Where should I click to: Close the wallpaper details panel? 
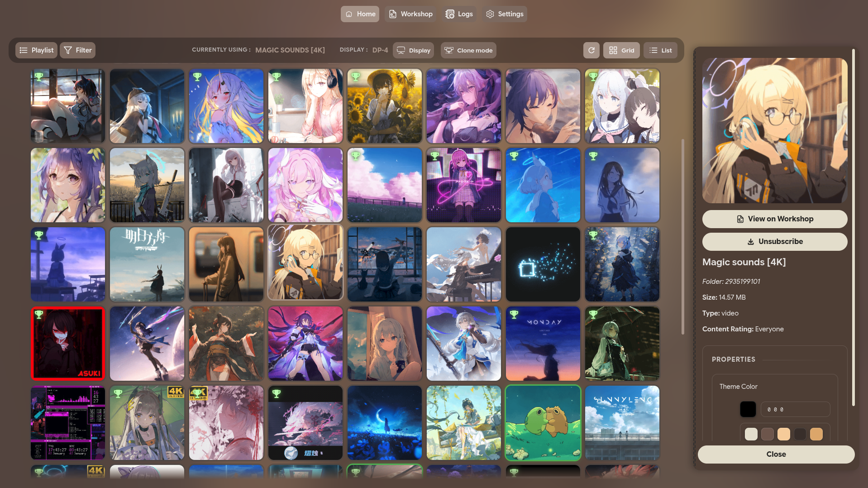point(776,455)
